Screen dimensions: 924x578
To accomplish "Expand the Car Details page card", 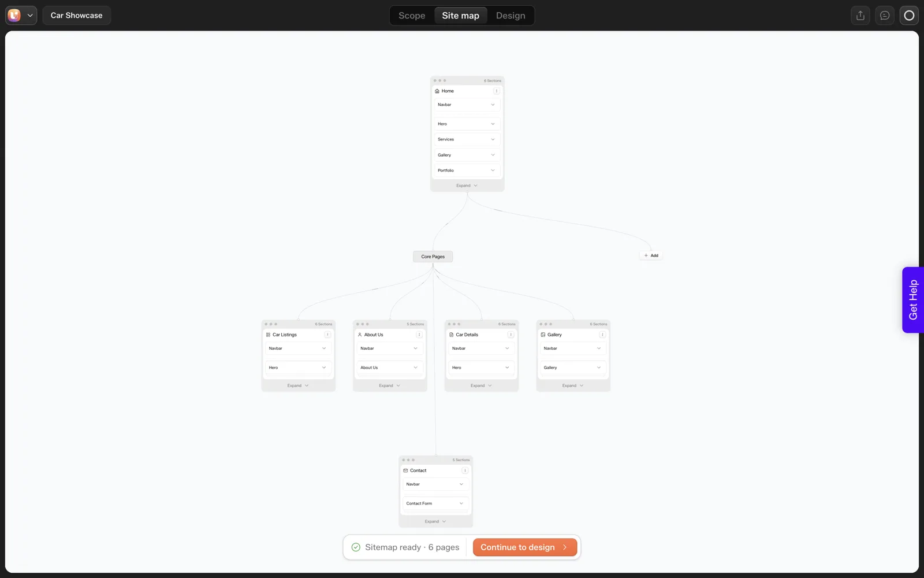I will point(481,386).
